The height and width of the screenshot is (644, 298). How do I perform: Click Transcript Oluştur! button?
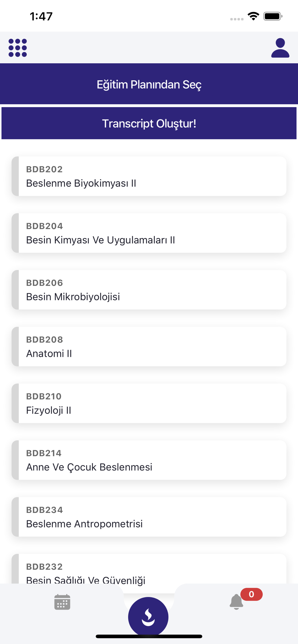(149, 123)
